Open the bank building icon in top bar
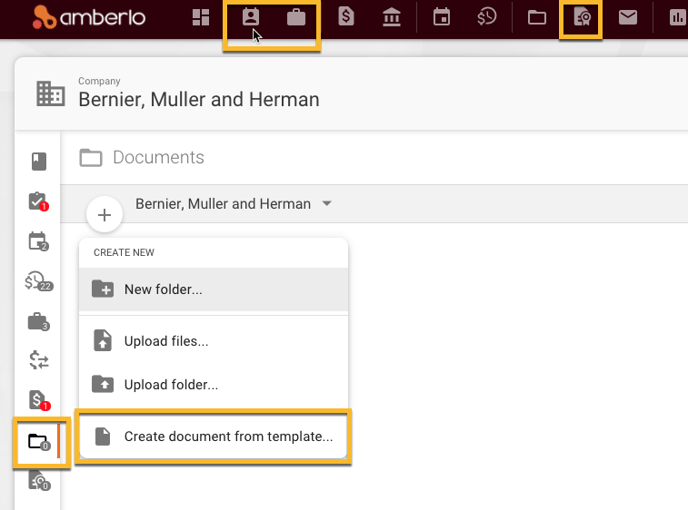This screenshot has width=688, height=510. pos(391,18)
